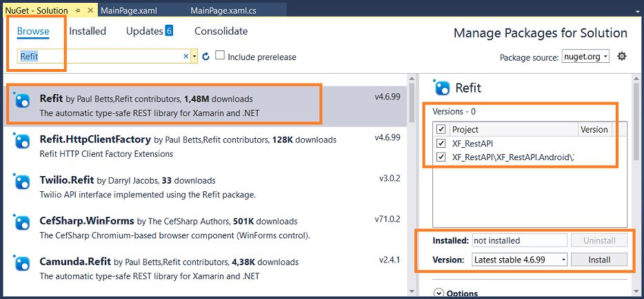
Task: Switch to the Browse tab
Action: coord(33,31)
